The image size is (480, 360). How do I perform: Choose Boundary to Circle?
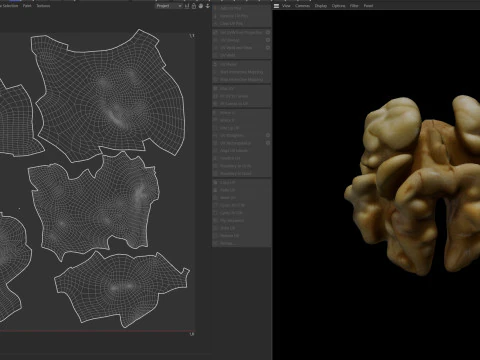(242, 166)
